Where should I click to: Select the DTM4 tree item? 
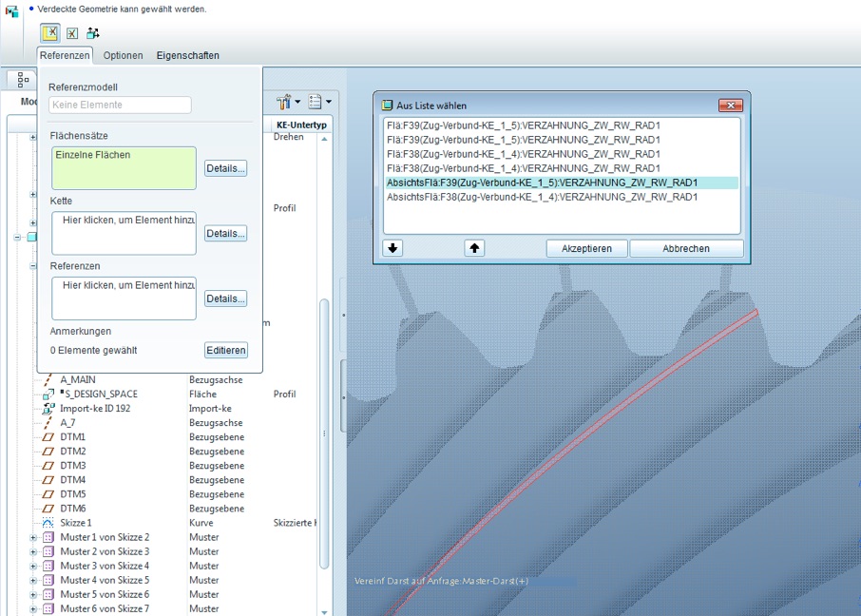73,480
